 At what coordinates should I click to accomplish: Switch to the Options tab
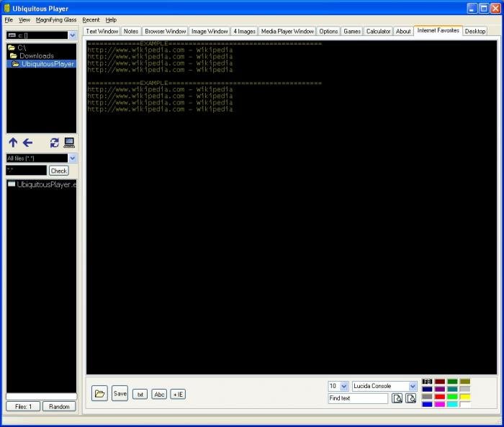tap(328, 31)
